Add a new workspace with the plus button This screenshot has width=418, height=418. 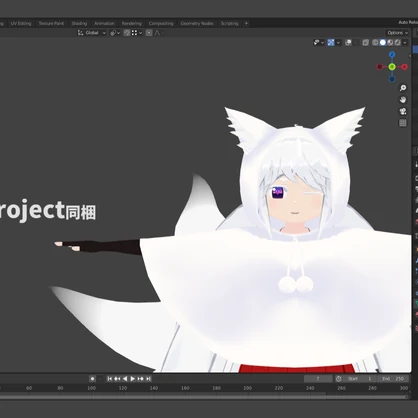pyautogui.click(x=246, y=23)
